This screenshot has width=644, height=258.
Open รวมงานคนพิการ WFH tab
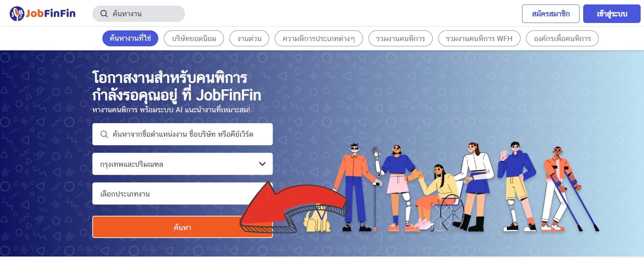(479, 39)
